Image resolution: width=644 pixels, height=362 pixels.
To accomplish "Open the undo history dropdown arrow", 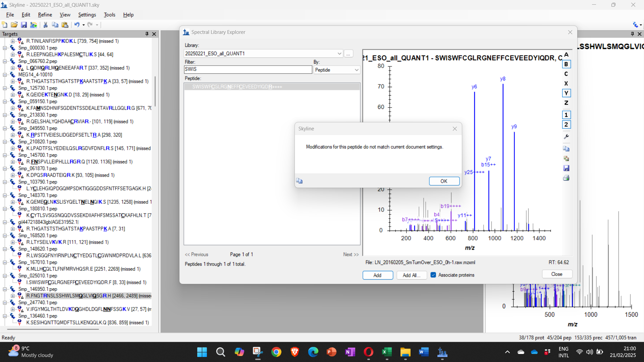I will click(84, 25).
